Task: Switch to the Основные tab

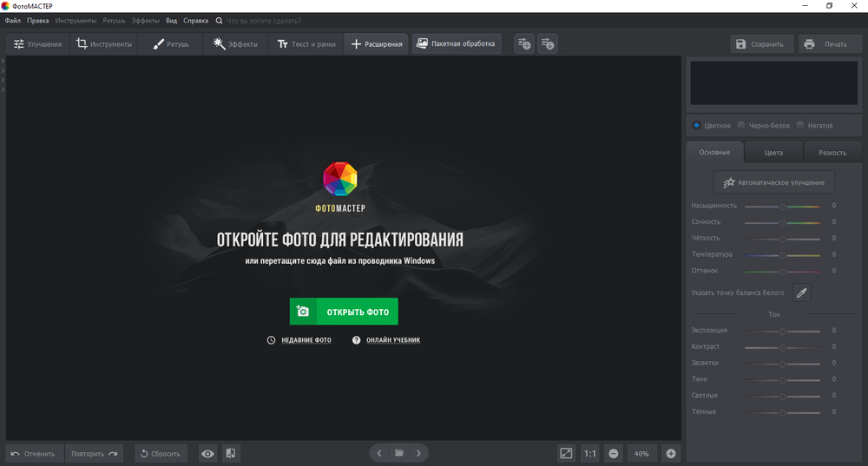Action: click(714, 152)
